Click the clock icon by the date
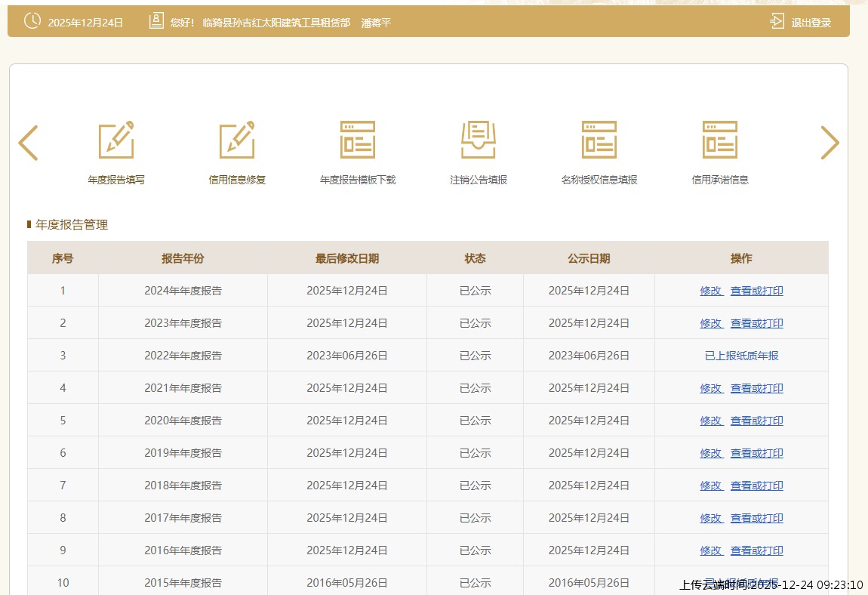This screenshot has width=868, height=595. pos(32,21)
